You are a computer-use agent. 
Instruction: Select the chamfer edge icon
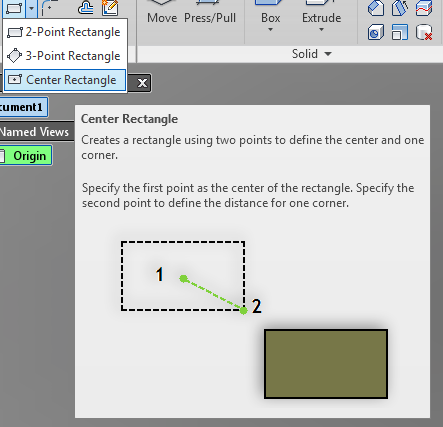pyautogui.click(x=376, y=8)
